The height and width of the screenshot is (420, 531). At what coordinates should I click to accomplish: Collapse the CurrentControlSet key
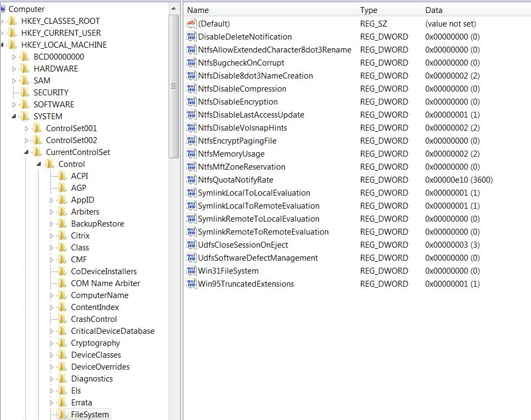coord(27,152)
